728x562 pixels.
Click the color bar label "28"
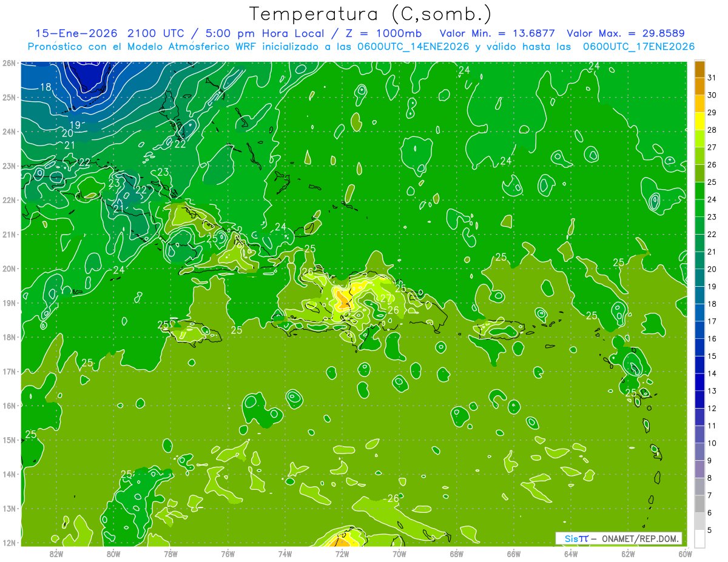click(x=712, y=130)
